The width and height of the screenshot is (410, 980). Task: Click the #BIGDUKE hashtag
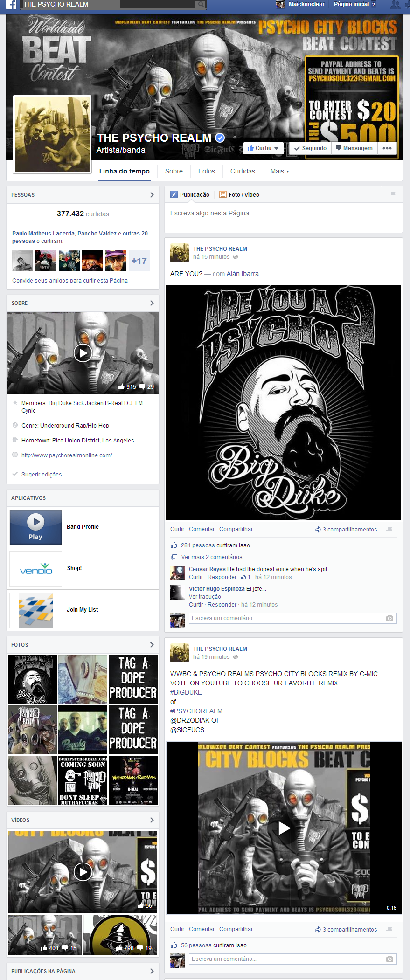click(186, 692)
